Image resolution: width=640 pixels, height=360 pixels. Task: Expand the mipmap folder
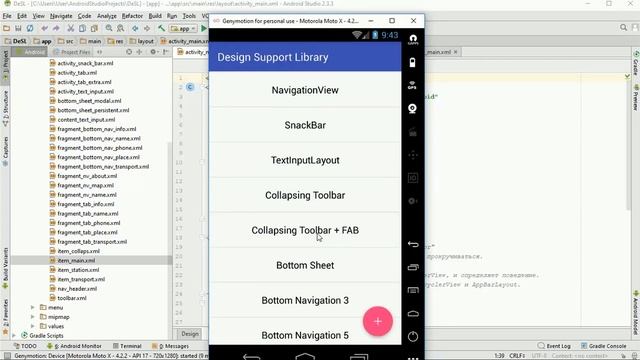click(32, 317)
